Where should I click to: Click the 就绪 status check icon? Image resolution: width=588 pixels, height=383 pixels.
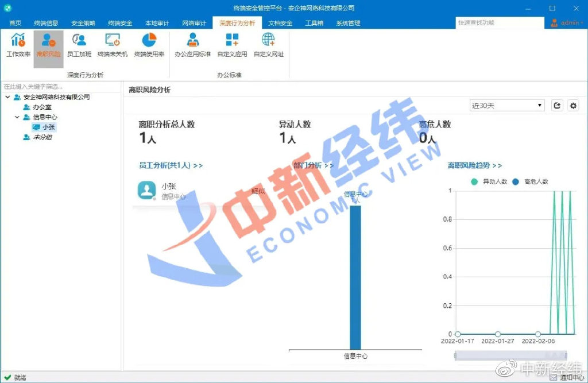pyautogui.click(x=7, y=377)
